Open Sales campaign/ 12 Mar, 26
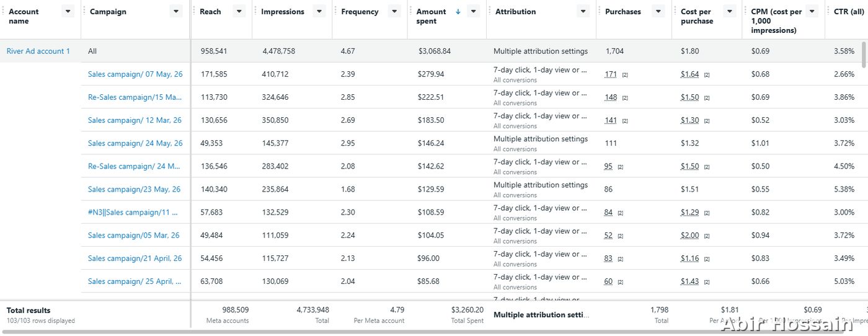868x336 pixels. 135,120
